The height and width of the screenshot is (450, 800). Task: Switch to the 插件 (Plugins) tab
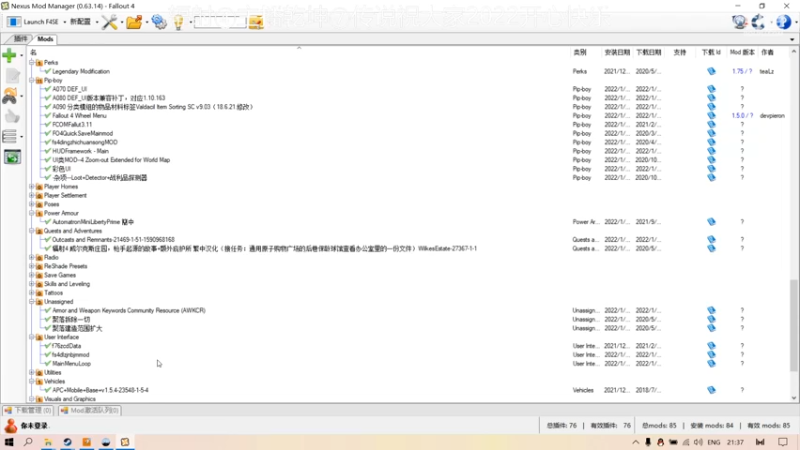coord(20,39)
